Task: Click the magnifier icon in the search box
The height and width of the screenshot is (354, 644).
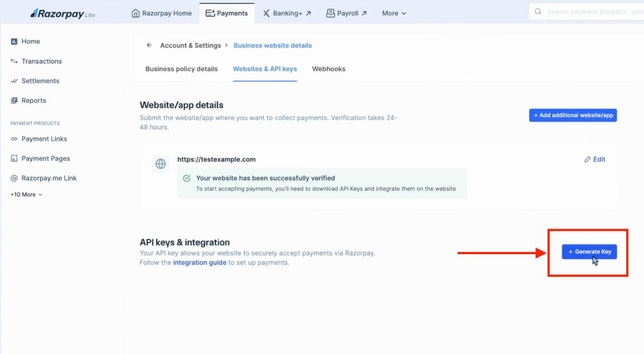Action: 538,12
